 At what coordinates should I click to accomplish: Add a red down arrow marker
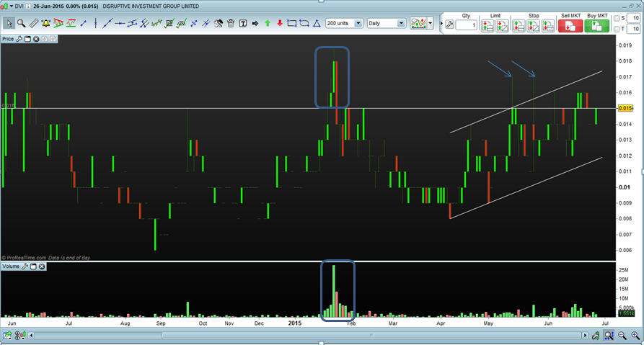coord(280,23)
